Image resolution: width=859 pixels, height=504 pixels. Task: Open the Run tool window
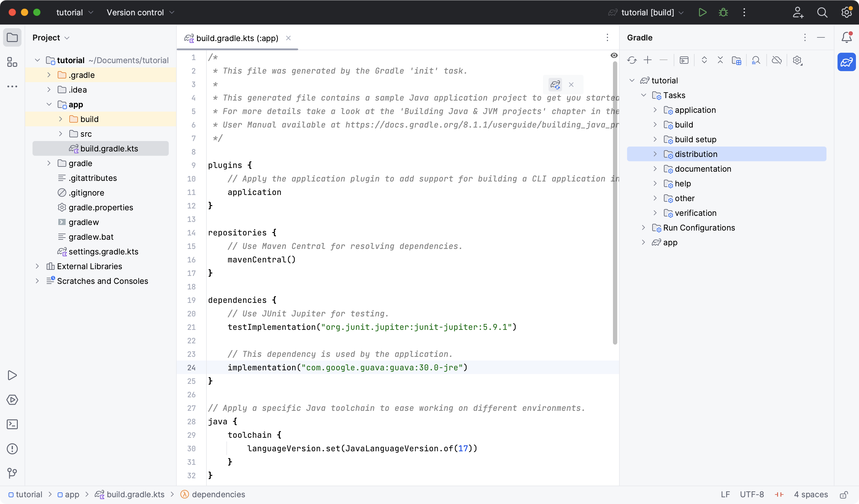click(12, 375)
